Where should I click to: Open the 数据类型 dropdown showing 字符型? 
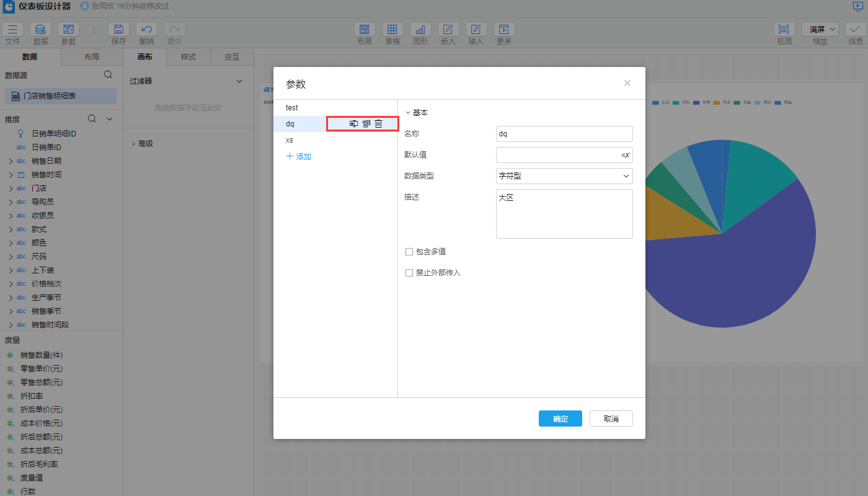(564, 176)
